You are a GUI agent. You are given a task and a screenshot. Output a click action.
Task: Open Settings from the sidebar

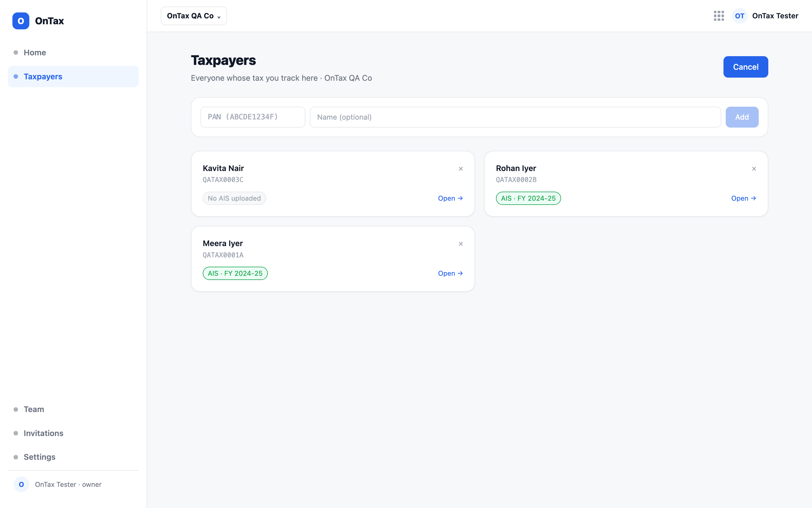tap(73, 457)
